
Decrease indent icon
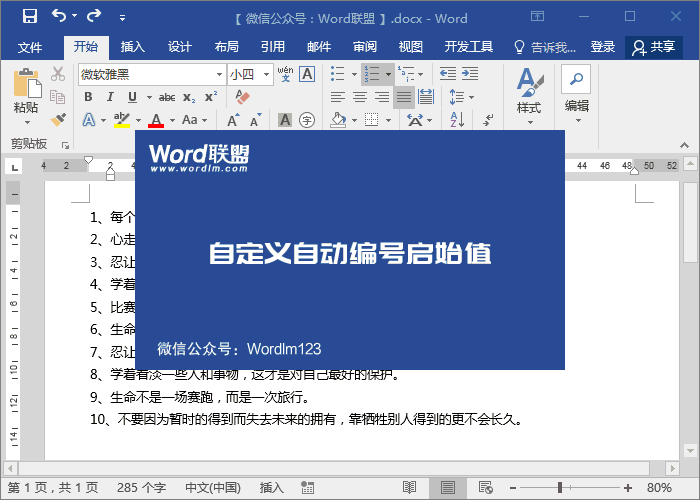click(448, 74)
